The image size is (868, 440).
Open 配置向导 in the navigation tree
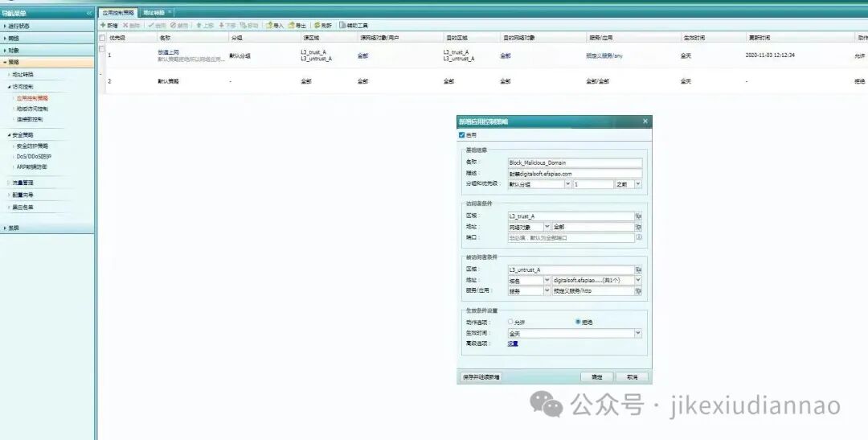point(23,195)
